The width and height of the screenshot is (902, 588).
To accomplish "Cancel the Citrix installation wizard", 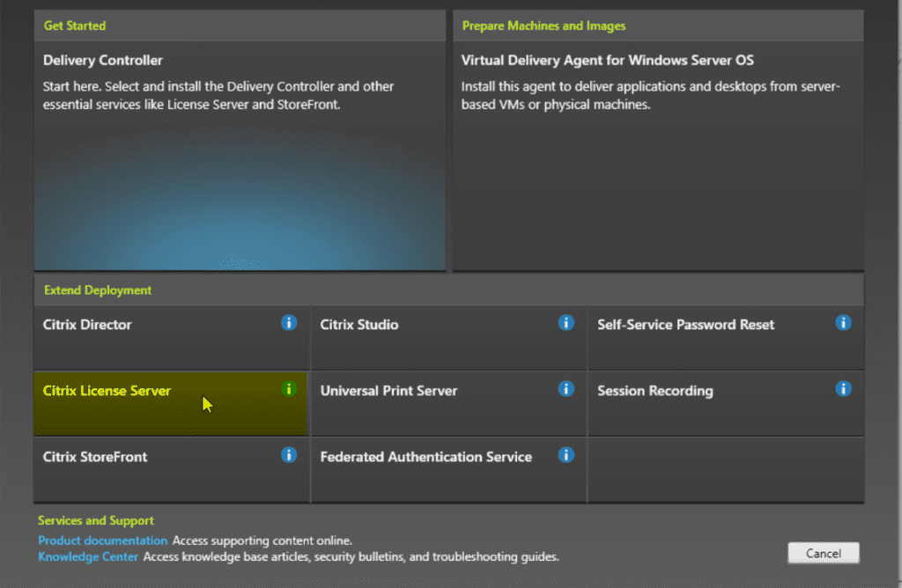I will 823,553.
